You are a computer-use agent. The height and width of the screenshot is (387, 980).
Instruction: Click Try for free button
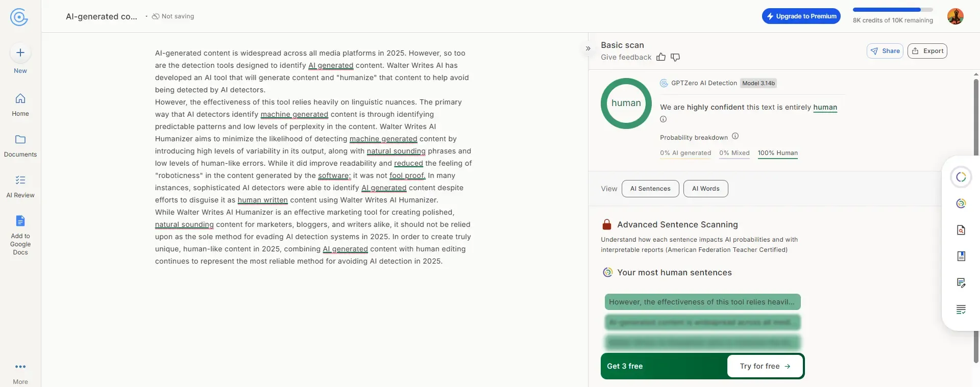click(x=765, y=366)
